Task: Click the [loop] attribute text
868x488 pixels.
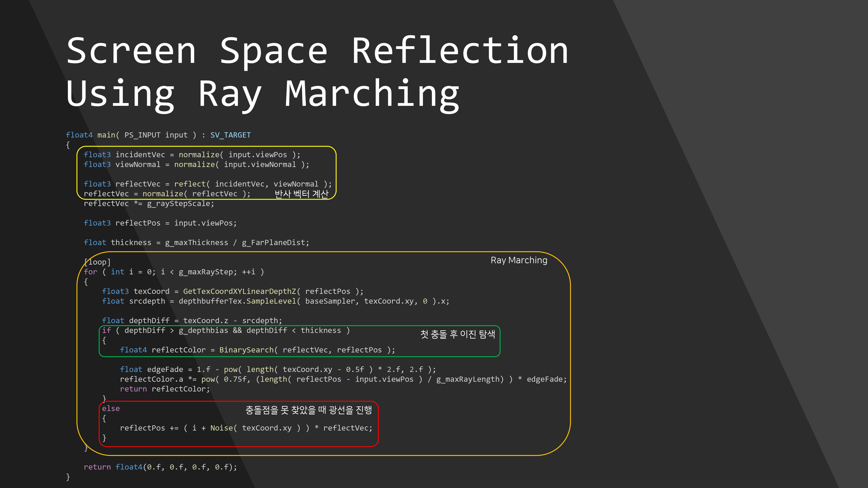Action: [97, 262]
